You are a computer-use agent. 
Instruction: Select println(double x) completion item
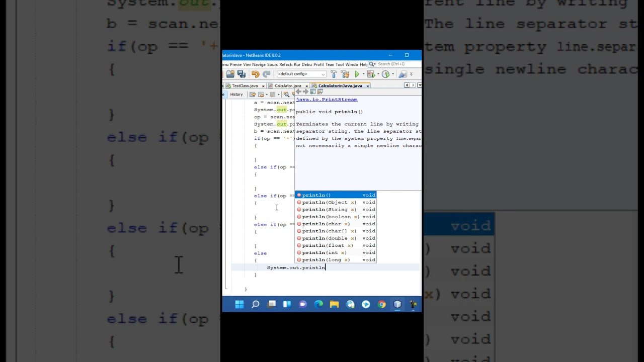pos(336,238)
